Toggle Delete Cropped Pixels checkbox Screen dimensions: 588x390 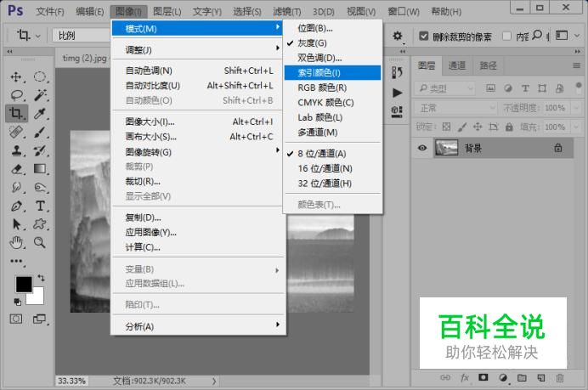pyautogui.click(x=424, y=36)
